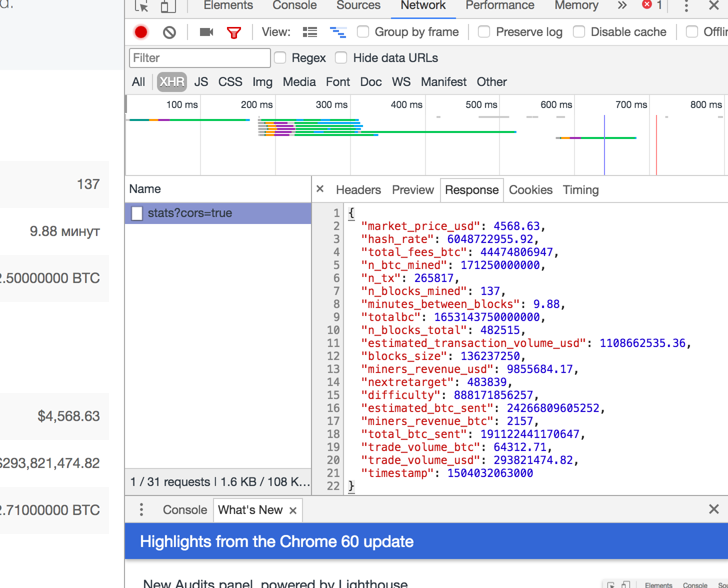Select the Response detail tab

pyautogui.click(x=471, y=190)
